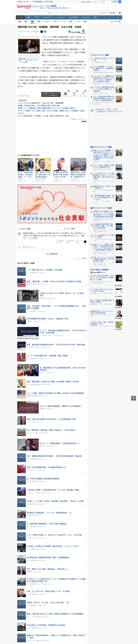Screen dimensions: 138x644
Task: Click the マイページ link
Action: [x=103, y=13]
